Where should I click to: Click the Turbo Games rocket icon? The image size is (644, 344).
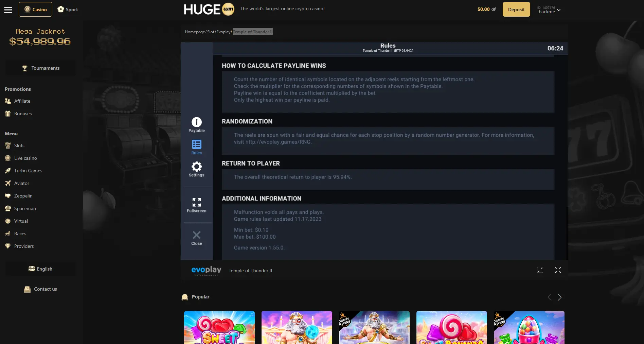click(x=8, y=171)
